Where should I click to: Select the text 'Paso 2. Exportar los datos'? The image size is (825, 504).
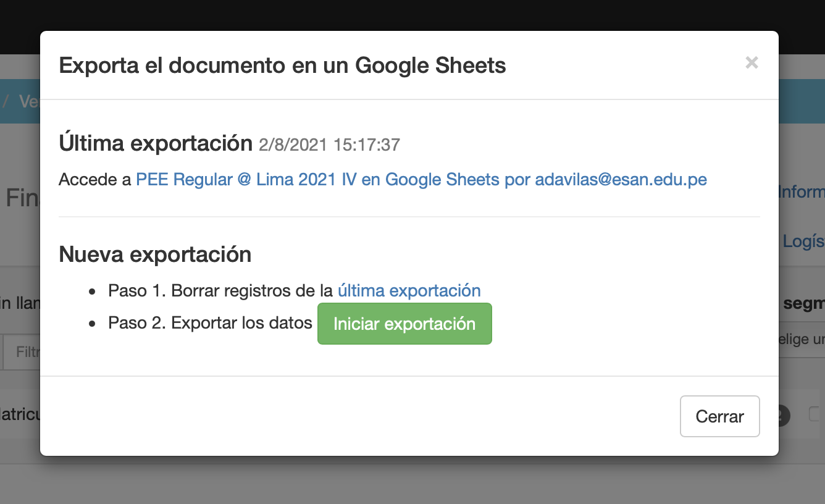point(210,323)
